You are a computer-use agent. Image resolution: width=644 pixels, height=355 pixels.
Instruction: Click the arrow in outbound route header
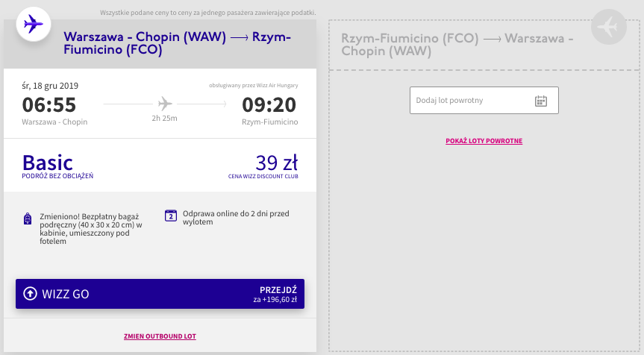pyautogui.click(x=239, y=37)
